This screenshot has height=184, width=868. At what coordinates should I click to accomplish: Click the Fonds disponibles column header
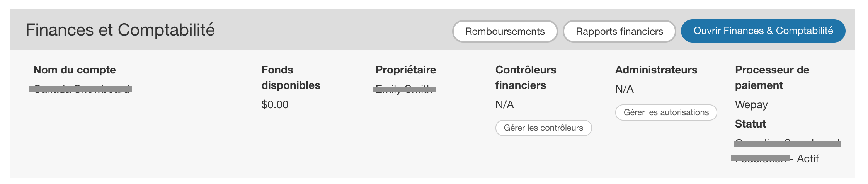[x=291, y=77]
